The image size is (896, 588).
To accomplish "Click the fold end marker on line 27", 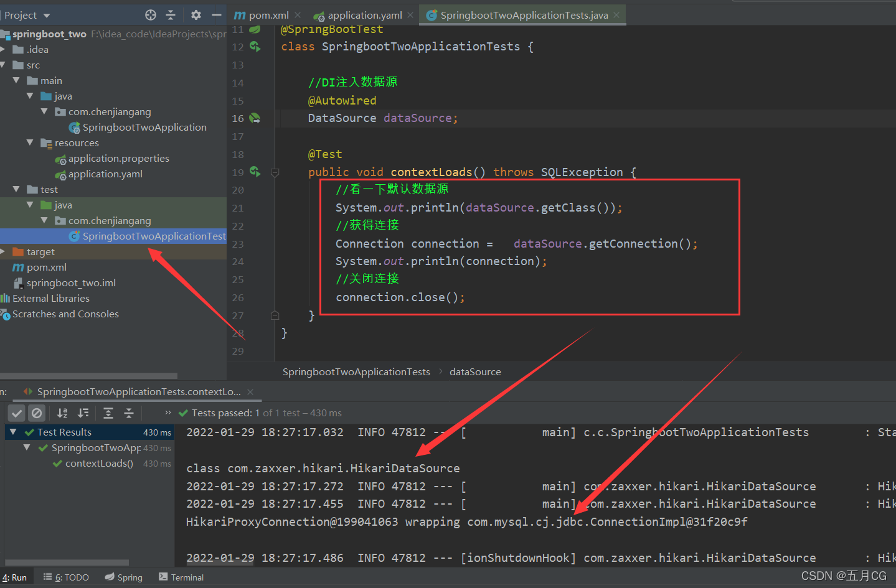I will [275, 315].
